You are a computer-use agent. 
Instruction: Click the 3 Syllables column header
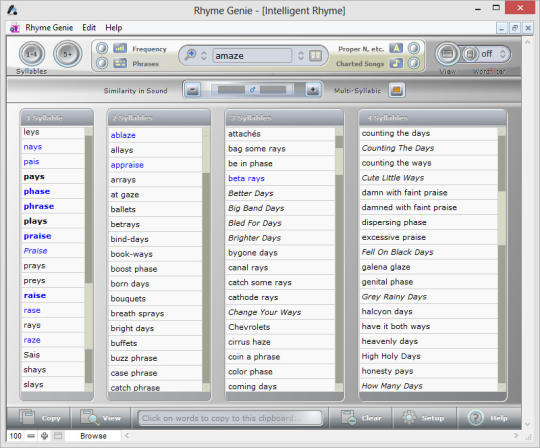coord(285,118)
